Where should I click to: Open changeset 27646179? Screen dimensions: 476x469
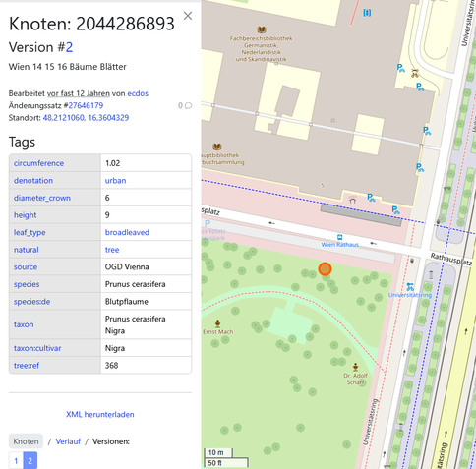86,105
